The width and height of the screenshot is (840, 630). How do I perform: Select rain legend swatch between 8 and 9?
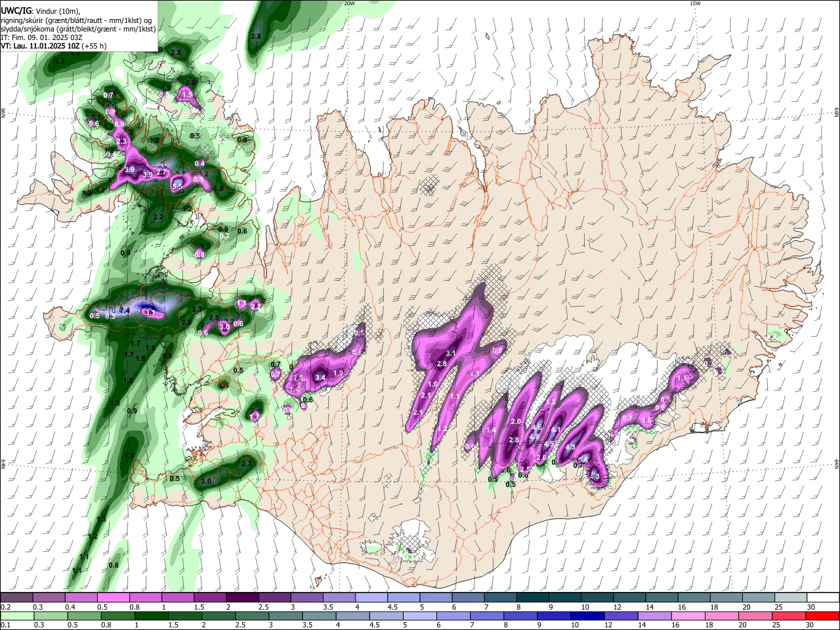521,616
